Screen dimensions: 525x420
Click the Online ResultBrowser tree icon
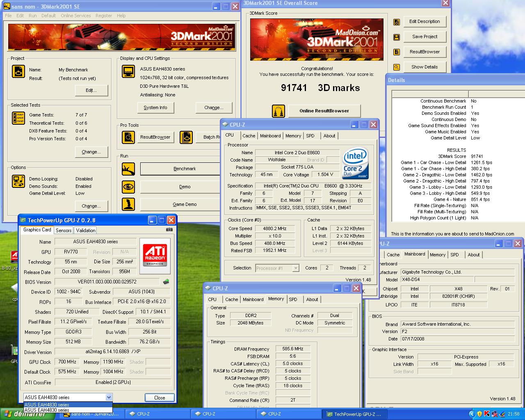coord(278,111)
